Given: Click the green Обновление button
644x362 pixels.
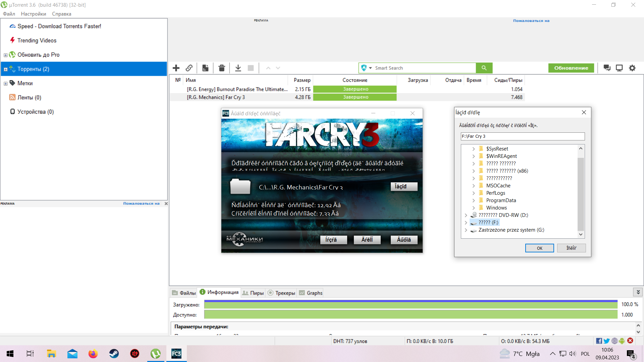Looking at the screenshot, I should tap(571, 68).
